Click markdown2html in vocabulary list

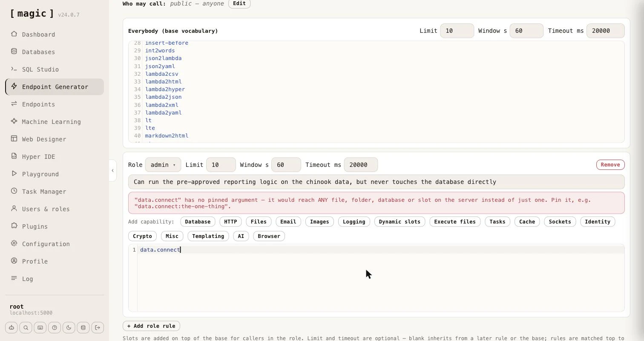tap(167, 136)
